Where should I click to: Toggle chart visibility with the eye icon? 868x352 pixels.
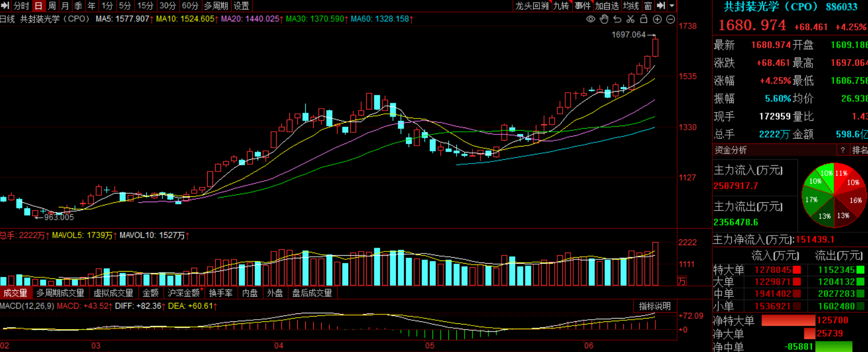[591, 19]
